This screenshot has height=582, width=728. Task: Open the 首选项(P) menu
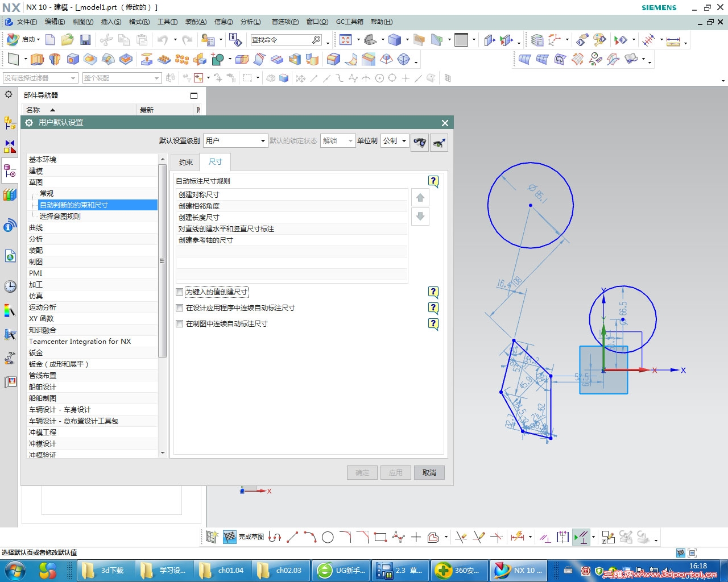pos(285,22)
